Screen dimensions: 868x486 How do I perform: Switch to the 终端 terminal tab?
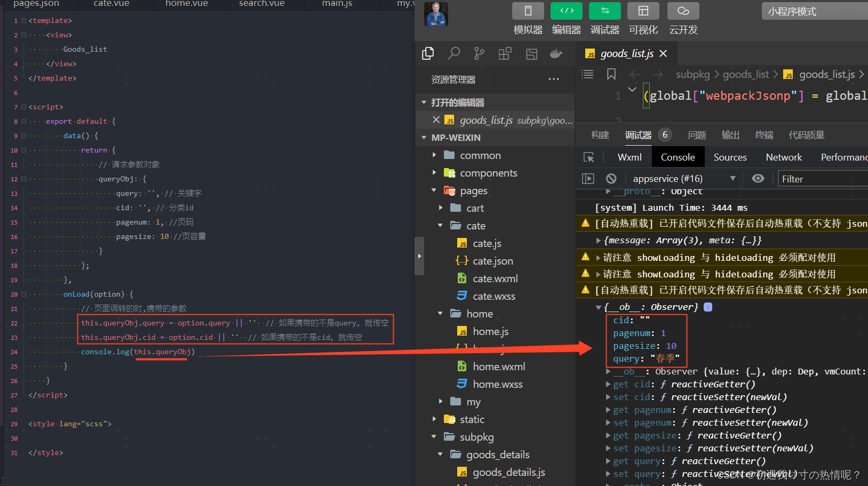click(764, 135)
